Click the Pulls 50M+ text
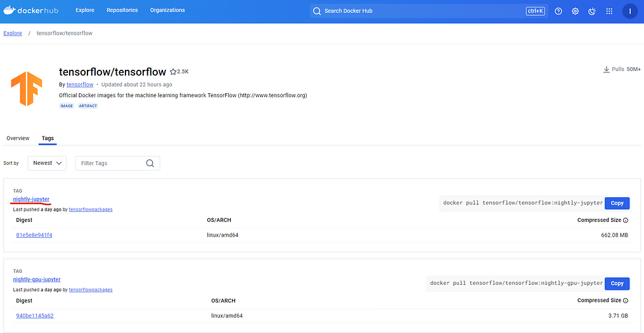Viewport: 644px width, 333px height. [x=626, y=70]
